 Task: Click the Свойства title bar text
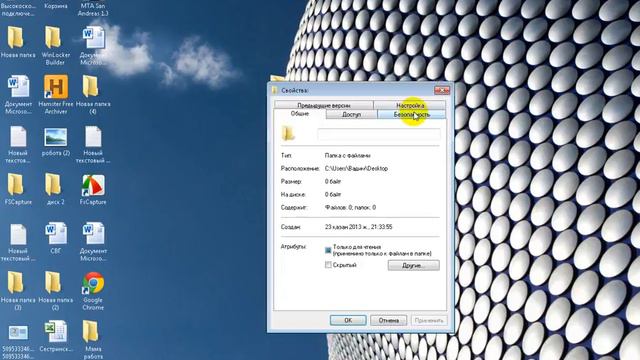tap(294, 90)
